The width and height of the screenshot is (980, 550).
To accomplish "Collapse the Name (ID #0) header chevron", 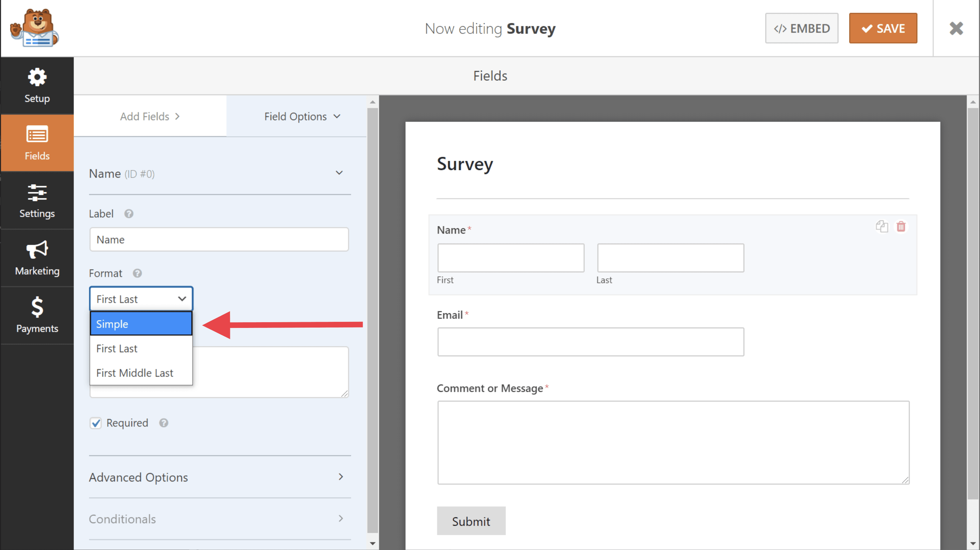I will coord(339,173).
